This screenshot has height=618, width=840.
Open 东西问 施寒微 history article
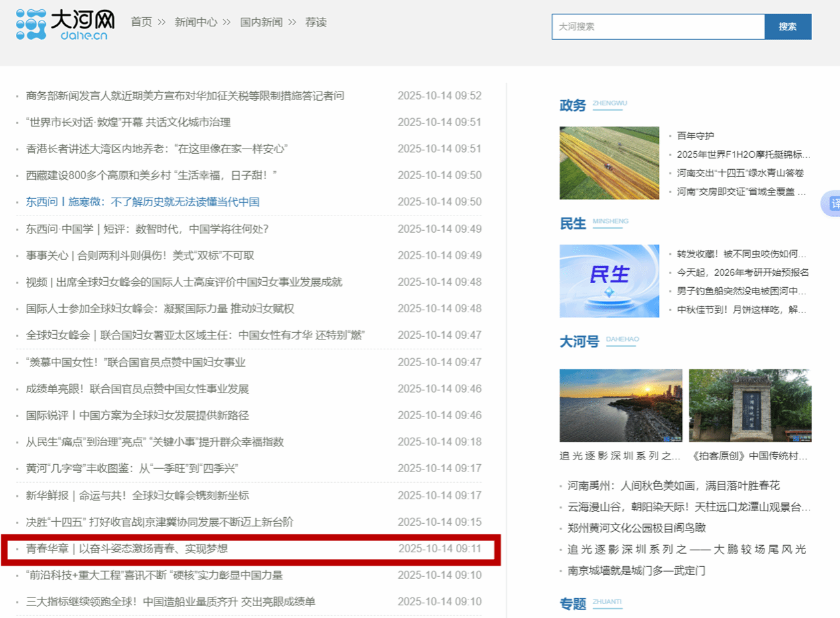click(x=143, y=202)
